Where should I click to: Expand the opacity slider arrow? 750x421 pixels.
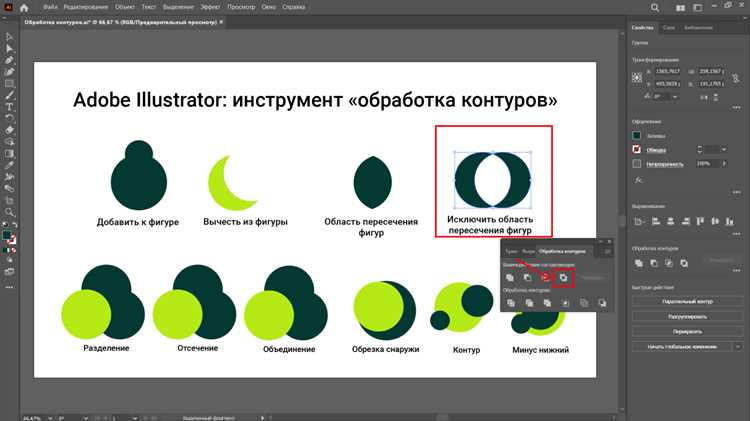point(724,164)
